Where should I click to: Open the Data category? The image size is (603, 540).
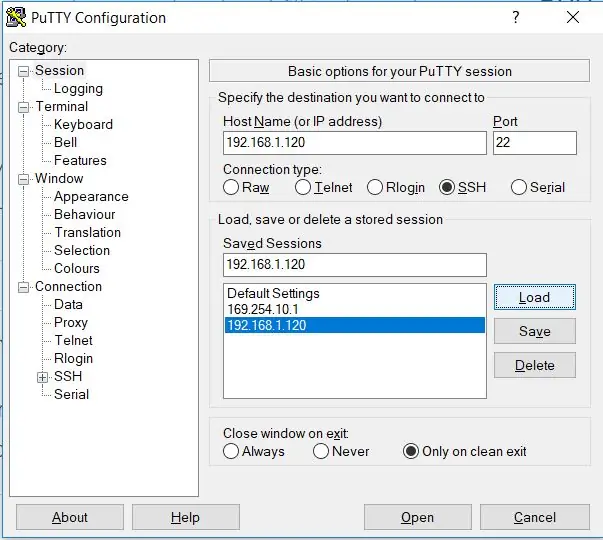pos(68,305)
